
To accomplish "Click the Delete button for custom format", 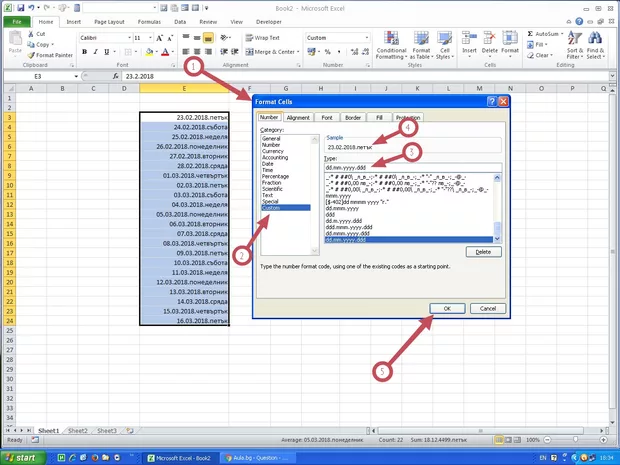I will [482, 252].
